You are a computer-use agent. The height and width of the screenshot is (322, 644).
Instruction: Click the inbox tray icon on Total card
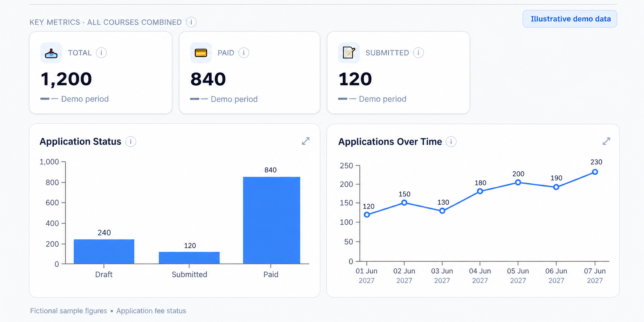point(51,53)
